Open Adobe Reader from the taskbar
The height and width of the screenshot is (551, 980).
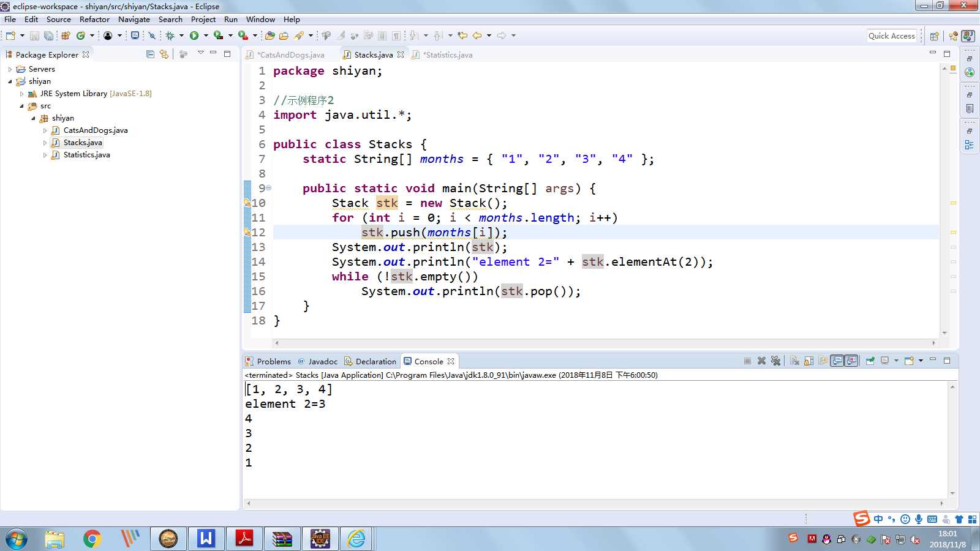click(244, 539)
